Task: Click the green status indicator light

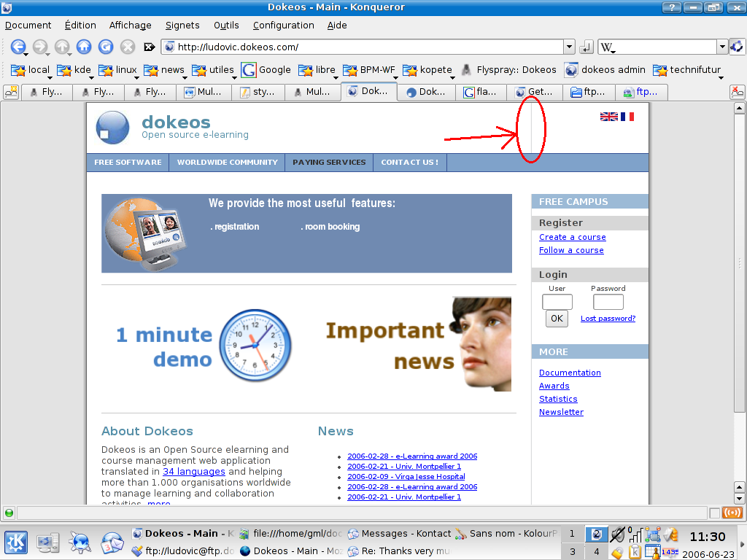Action: tap(9, 513)
